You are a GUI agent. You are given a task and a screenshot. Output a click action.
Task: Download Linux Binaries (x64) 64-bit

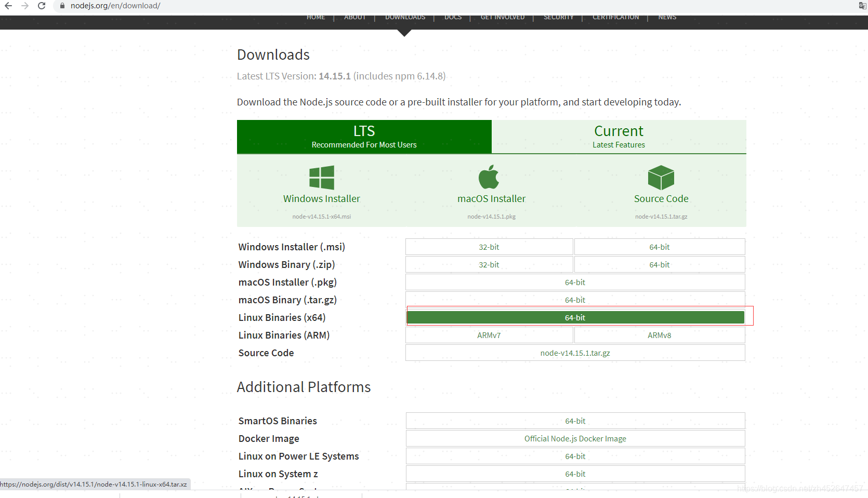[x=575, y=317]
